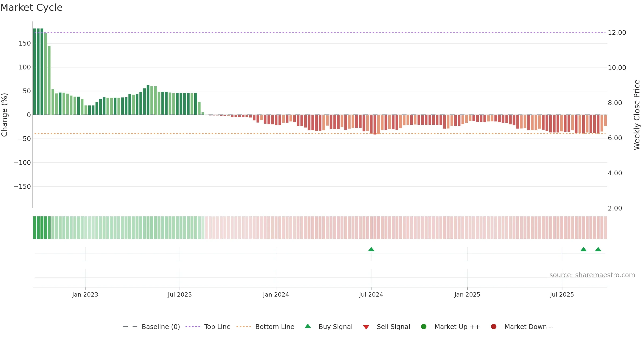Viewport: 644px width, 362px height.
Task: Click the dark green heat strip's first cell
Action: (35, 228)
